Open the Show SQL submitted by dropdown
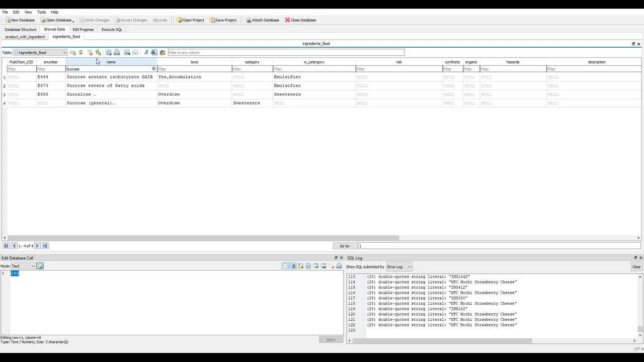The image size is (644, 362). pyautogui.click(x=399, y=266)
